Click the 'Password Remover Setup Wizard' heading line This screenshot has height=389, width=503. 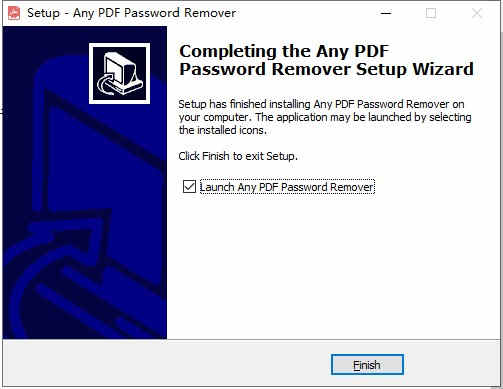(x=326, y=69)
